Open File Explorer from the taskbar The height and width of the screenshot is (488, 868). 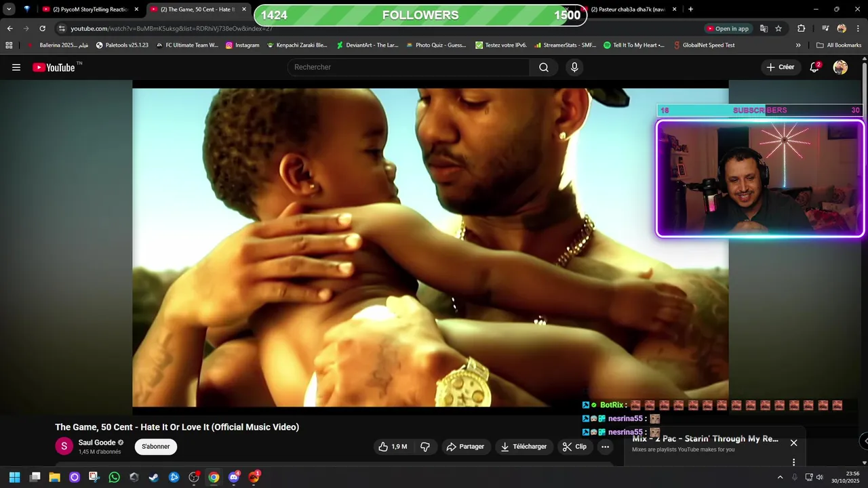click(x=54, y=477)
